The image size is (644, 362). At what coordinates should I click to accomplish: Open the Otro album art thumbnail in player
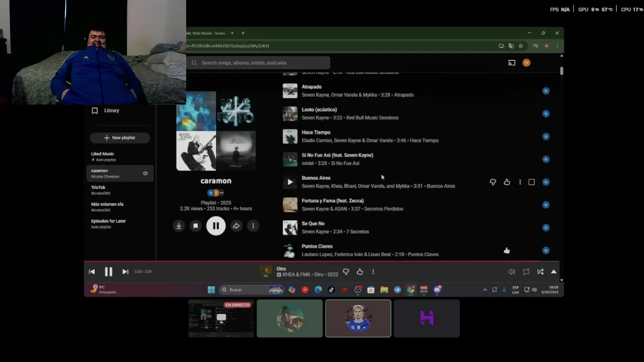point(266,271)
